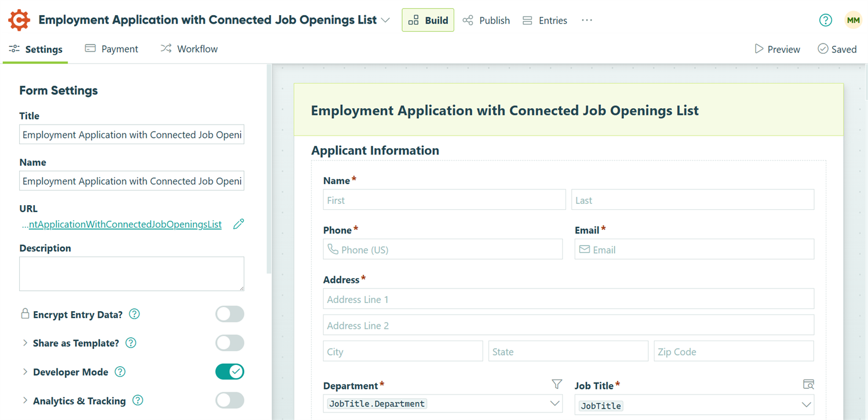Edit the form URL using the pencil icon
The image size is (868, 420).
click(x=238, y=224)
